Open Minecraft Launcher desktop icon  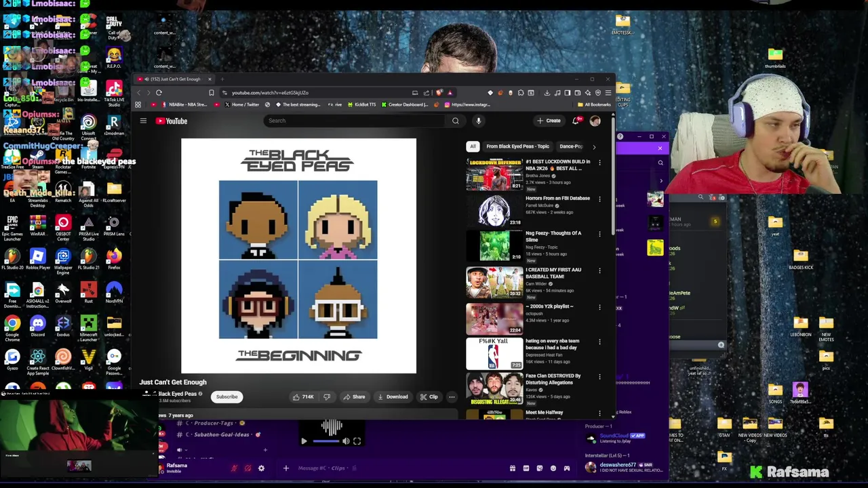[x=88, y=327]
